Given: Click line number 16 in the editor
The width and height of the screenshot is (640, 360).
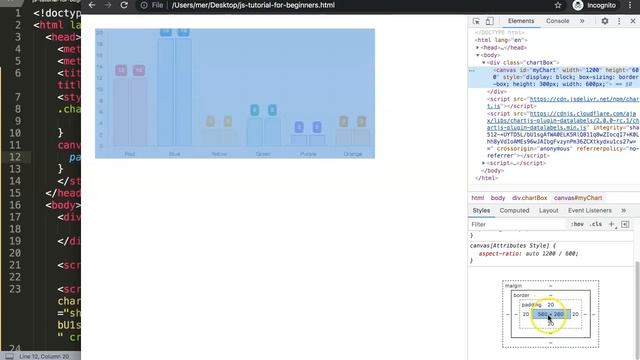Looking at the screenshot, I should coord(15,205).
